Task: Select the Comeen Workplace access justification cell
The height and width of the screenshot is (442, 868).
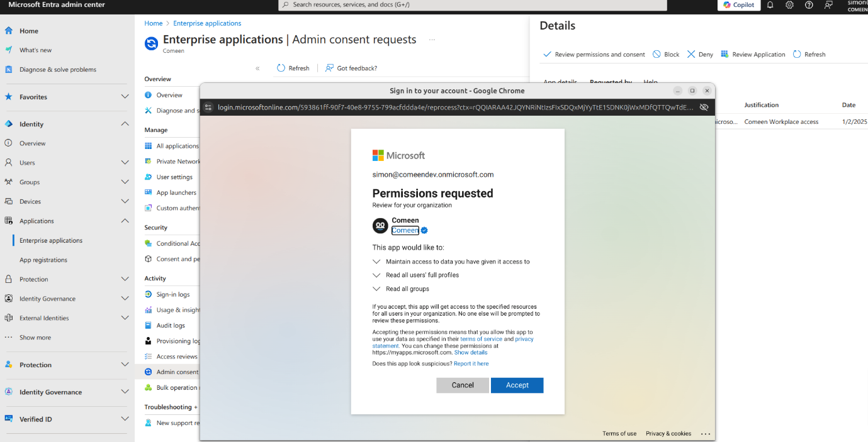Action: click(x=781, y=122)
